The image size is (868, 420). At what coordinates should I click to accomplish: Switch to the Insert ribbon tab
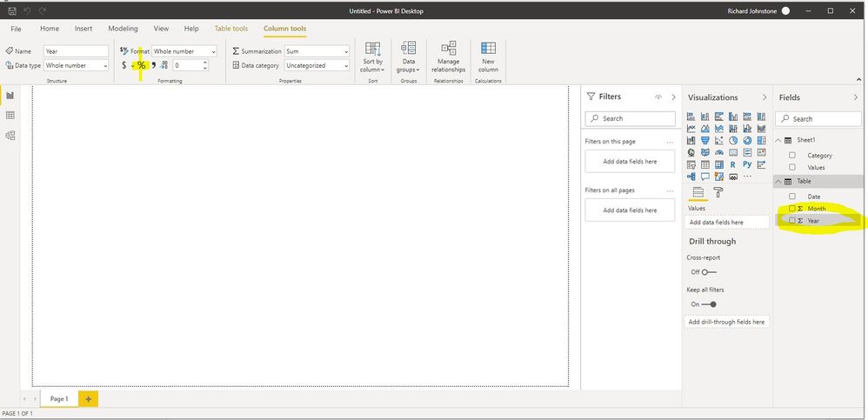point(83,28)
